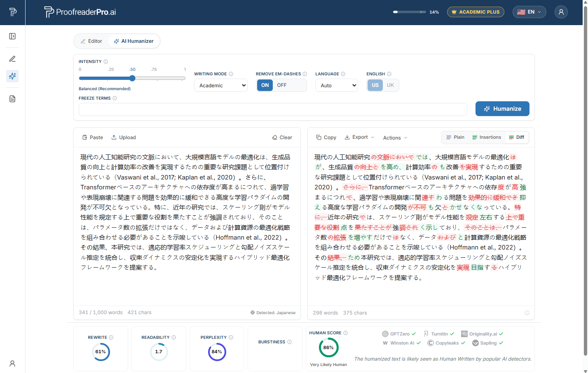
Task: Open the Writing Mode Academic dropdown
Action: click(221, 85)
